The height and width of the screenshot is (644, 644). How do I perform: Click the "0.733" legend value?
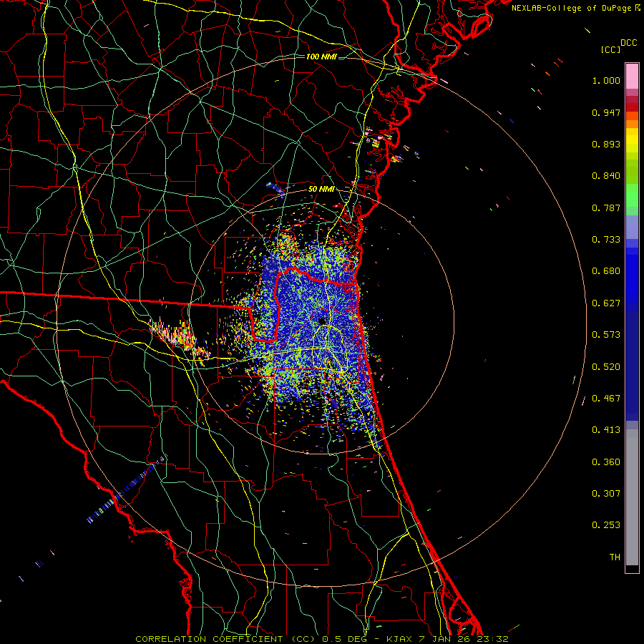click(606, 240)
